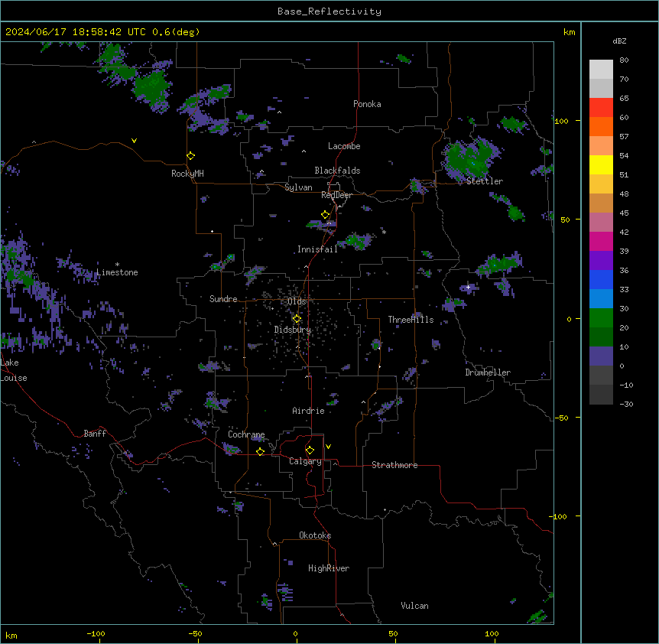
Task: Click the Blackfalds city label
Action: [x=337, y=171]
